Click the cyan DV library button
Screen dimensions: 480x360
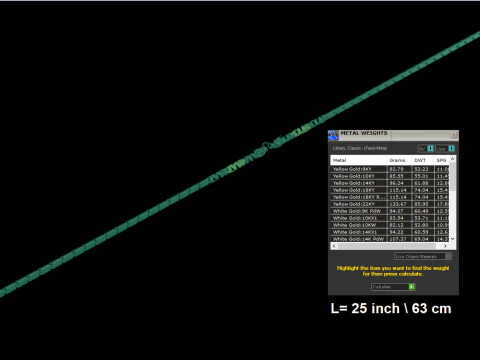coord(430,149)
